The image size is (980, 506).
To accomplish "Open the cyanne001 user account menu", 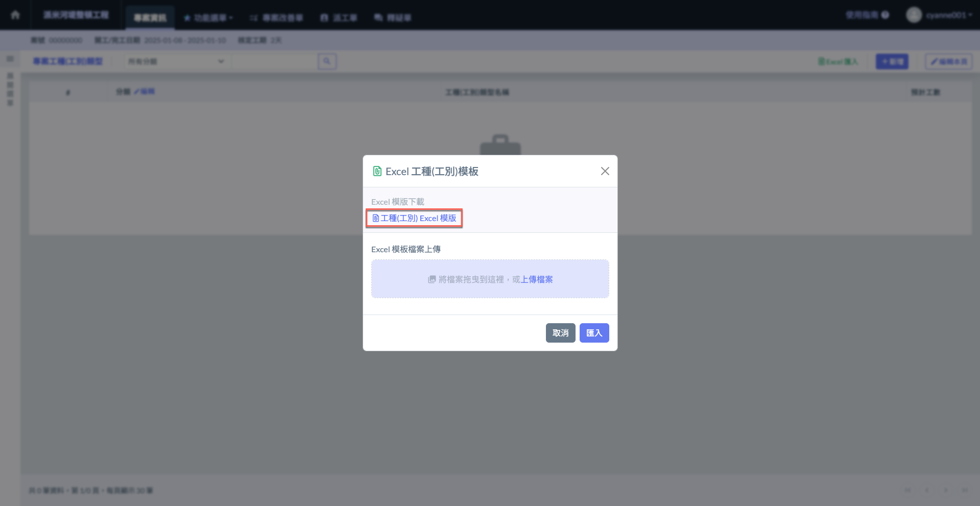I will (939, 15).
